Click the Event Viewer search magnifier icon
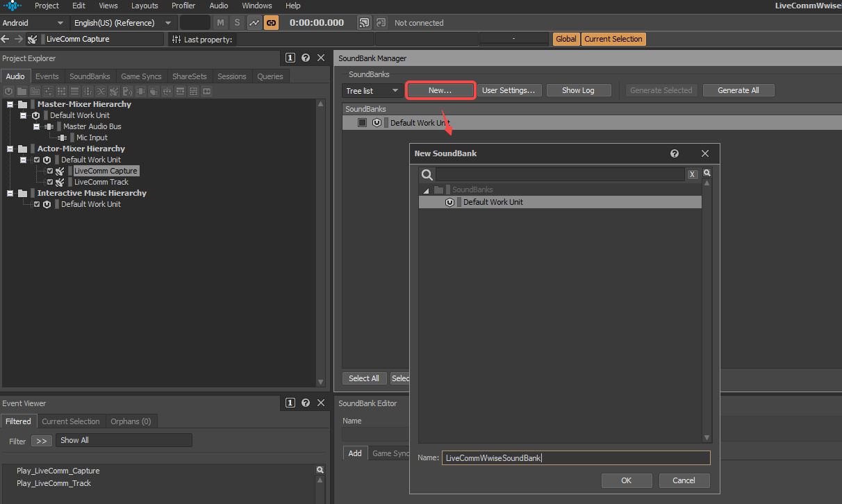This screenshot has height=504, width=842. coord(320,470)
